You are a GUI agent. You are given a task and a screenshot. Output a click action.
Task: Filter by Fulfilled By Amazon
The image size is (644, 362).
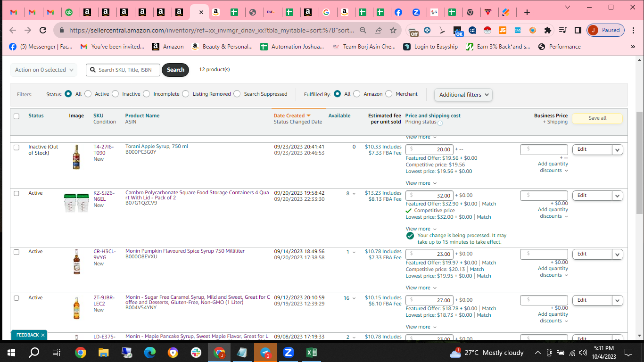(357, 94)
